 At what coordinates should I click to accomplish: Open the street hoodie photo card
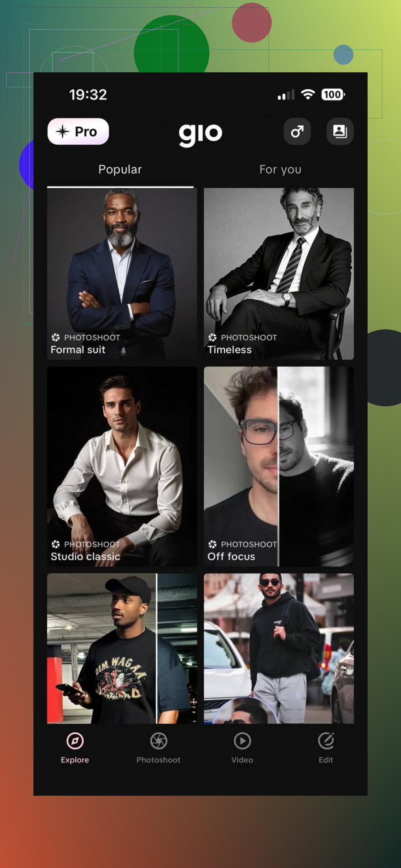(279, 648)
